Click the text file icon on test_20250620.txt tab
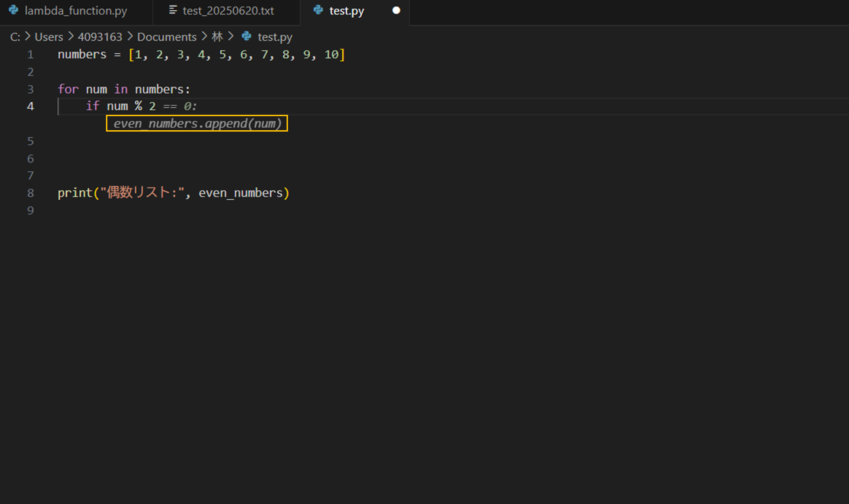 (x=173, y=10)
